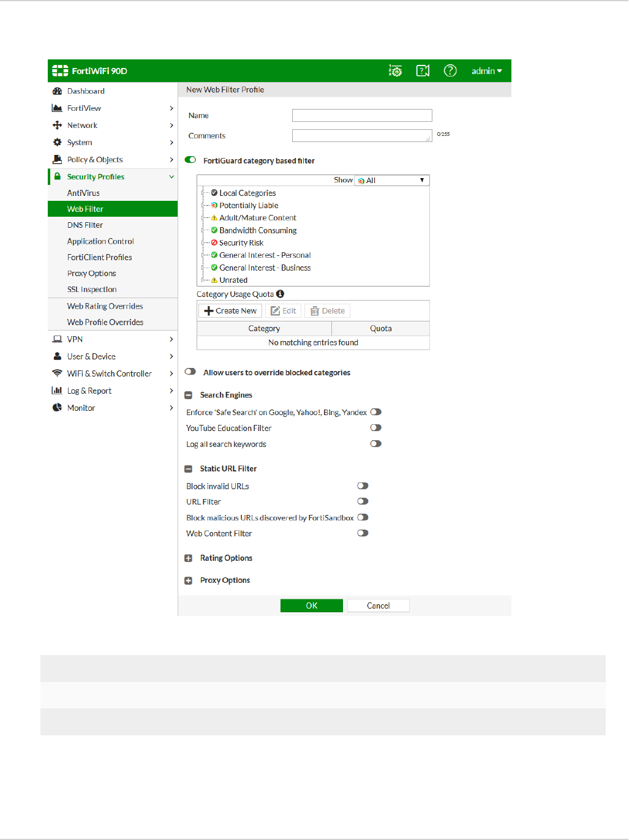Click the Bandwidth Consuming green check icon
Viewport: 629px width, 840px height.
pos(214,230)
